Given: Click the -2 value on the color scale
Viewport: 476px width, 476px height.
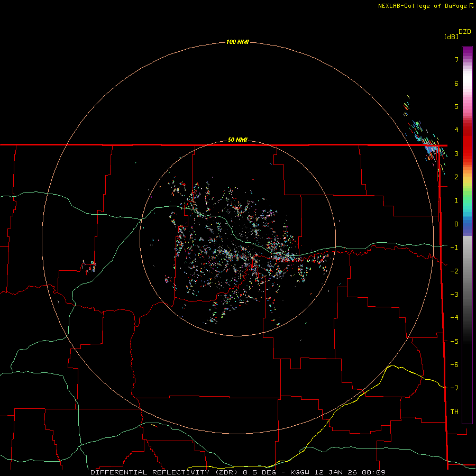Looking at the screenshot, I should 454,271.
